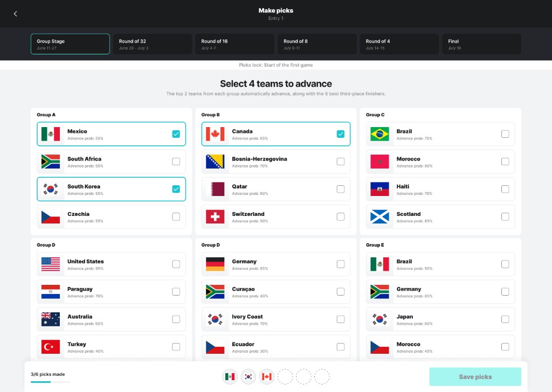This screenshot has height=392, width=552.
Task: Click the Scotland flag icon
Action: [x=379, y=217]
